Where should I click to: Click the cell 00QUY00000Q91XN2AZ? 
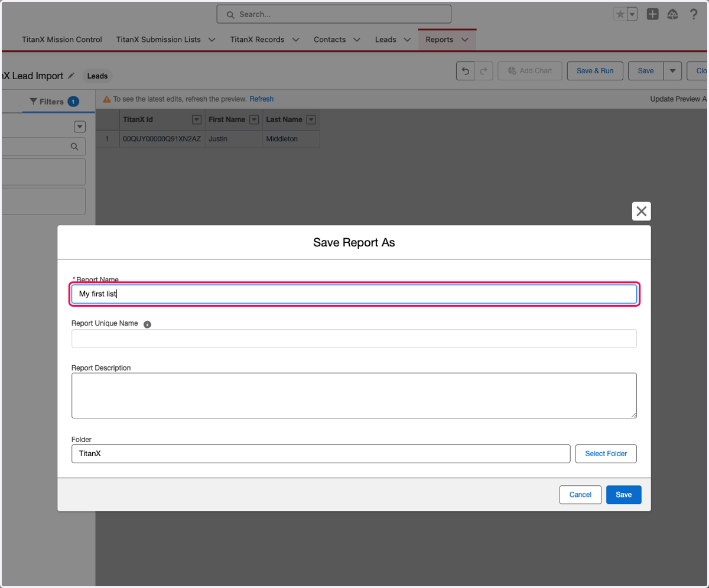[x=162, y=139]
